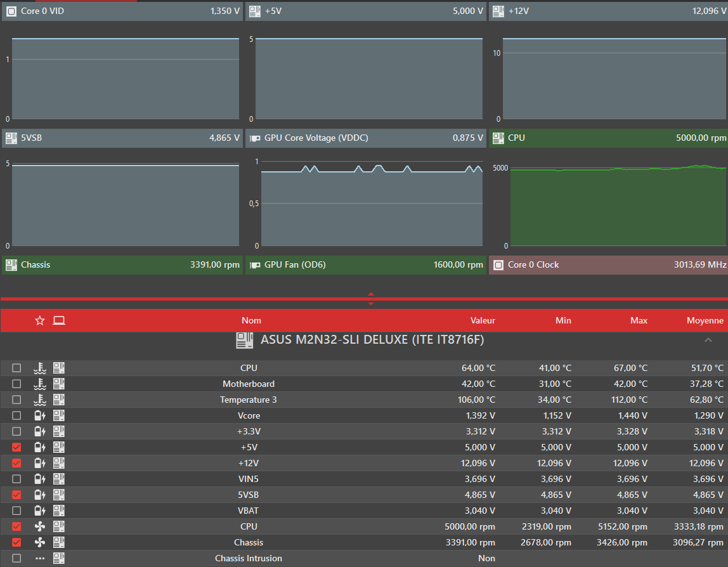The height and width of the screenshot is (567, 728).
Task: Tick the VBAT row checkbox
Action: [x=16, y=511]
